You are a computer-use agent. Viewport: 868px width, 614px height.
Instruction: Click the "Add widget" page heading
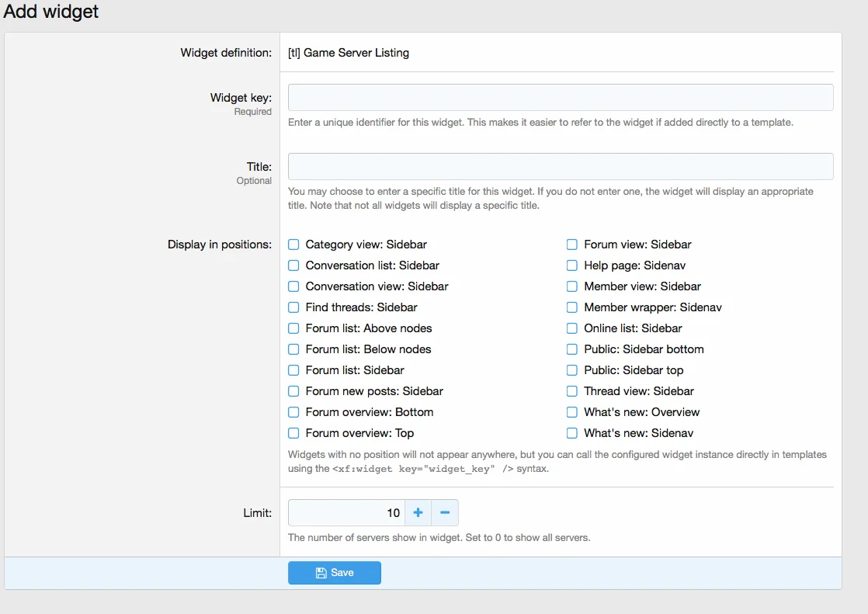pos(51,11)
